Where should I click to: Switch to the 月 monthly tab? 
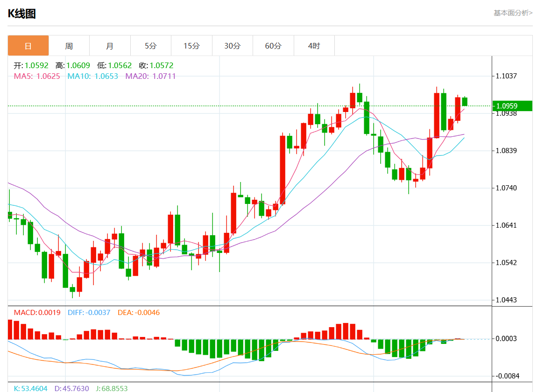110,46
